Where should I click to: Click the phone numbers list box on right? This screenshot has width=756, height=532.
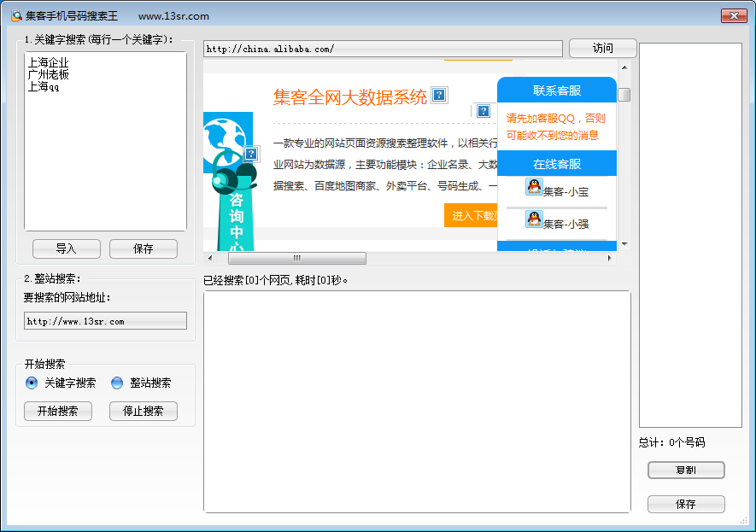(690, 235)
